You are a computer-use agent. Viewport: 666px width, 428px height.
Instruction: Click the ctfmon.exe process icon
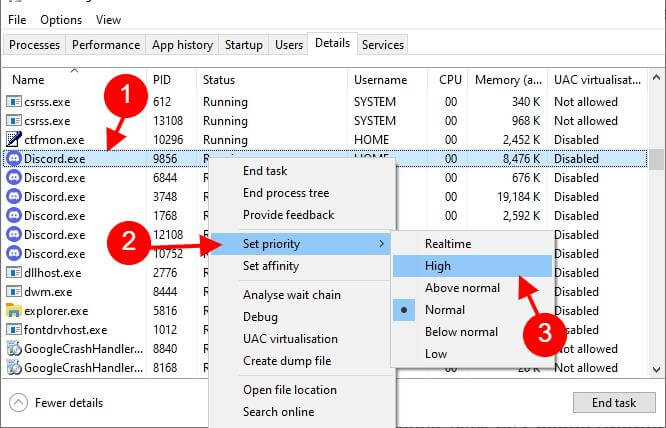[14, 140]
